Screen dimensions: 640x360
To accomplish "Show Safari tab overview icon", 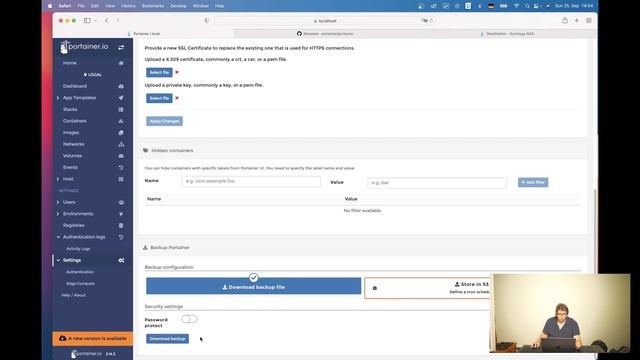I will pyautogui.click(x=589, y=20).
